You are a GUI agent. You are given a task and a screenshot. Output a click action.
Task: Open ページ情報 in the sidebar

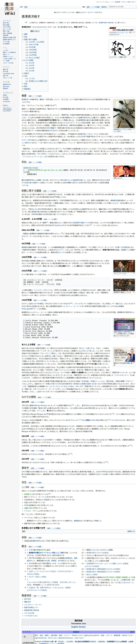pyautogui.click(x=6, y=61)
